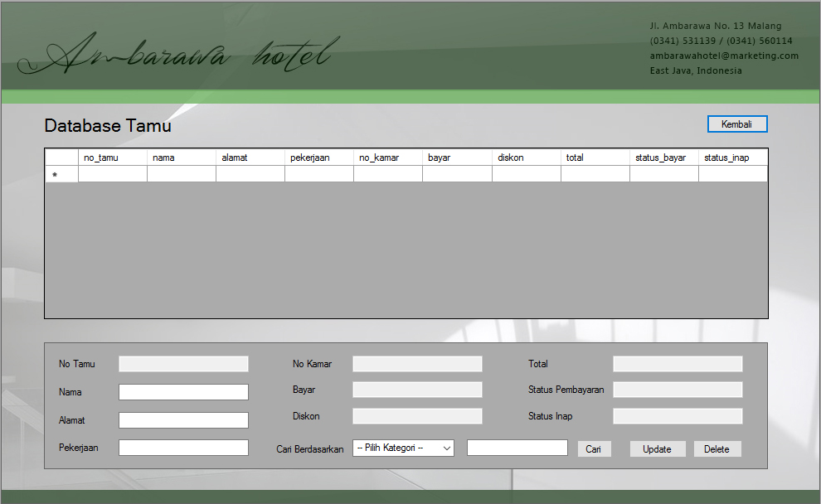
Task: Open the Pilih Kategori dropdown
Action: click(403, 448)
